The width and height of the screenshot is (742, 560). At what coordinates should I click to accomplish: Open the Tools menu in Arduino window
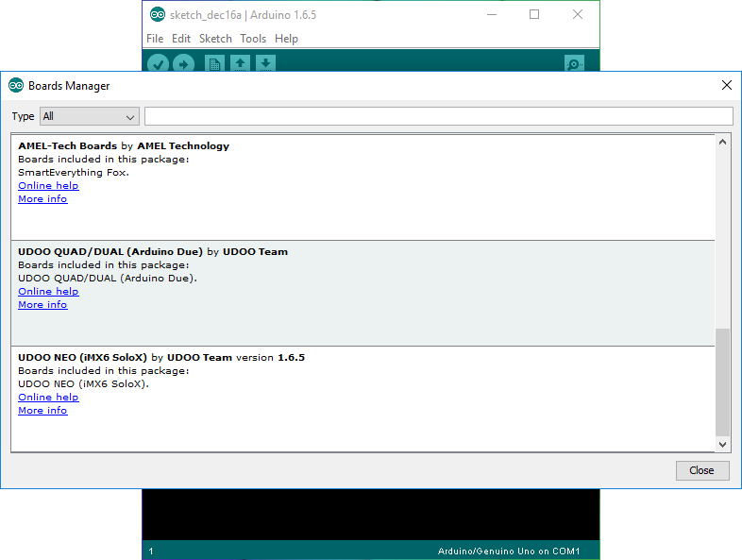pos(253,39)
